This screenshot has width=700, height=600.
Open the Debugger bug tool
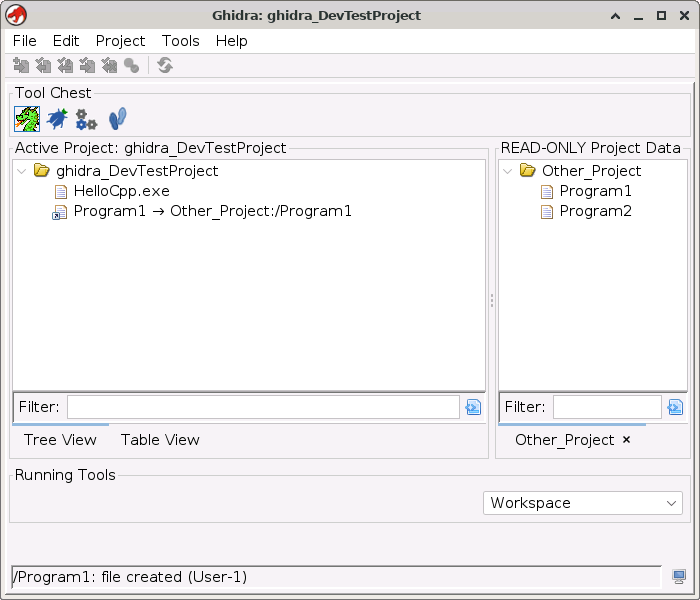point(57,119)
